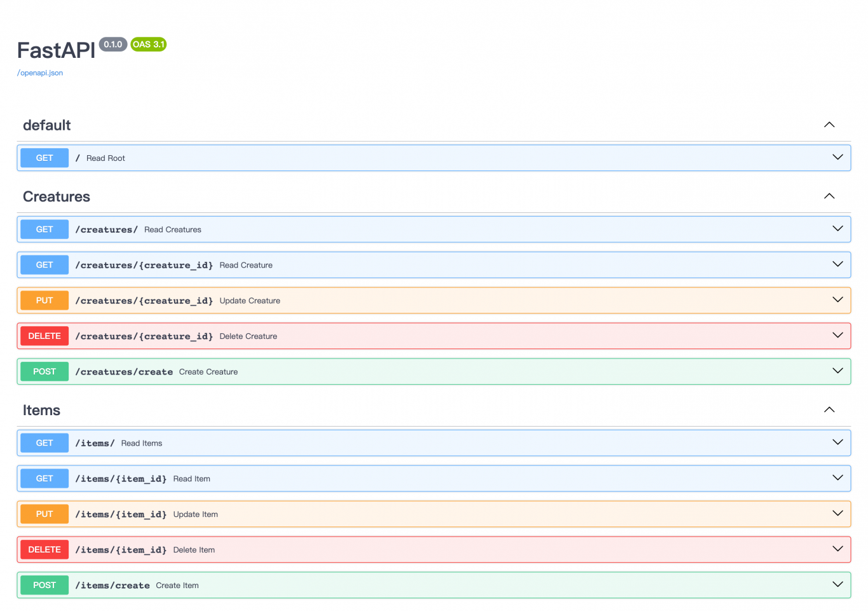Expand the Update Item endpoint arrow
Image resolution: width=868 pixels, height=611 pixels.
click(x=837, y=513)
